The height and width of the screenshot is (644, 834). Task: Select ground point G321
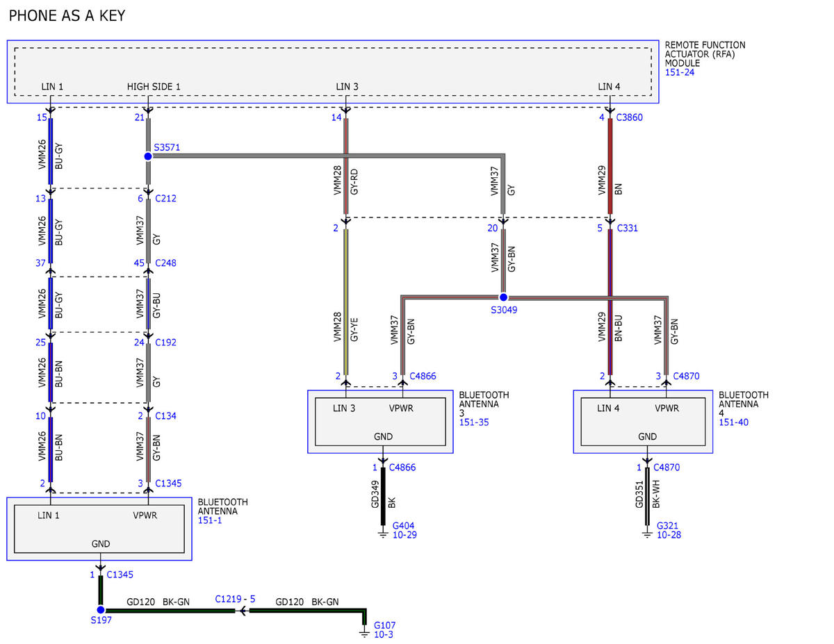(x=668, y=526)
